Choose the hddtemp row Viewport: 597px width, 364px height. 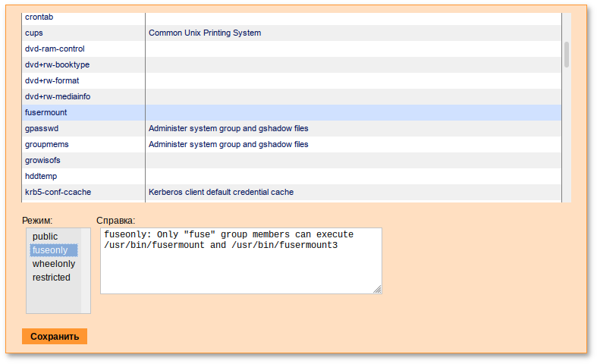41,176
